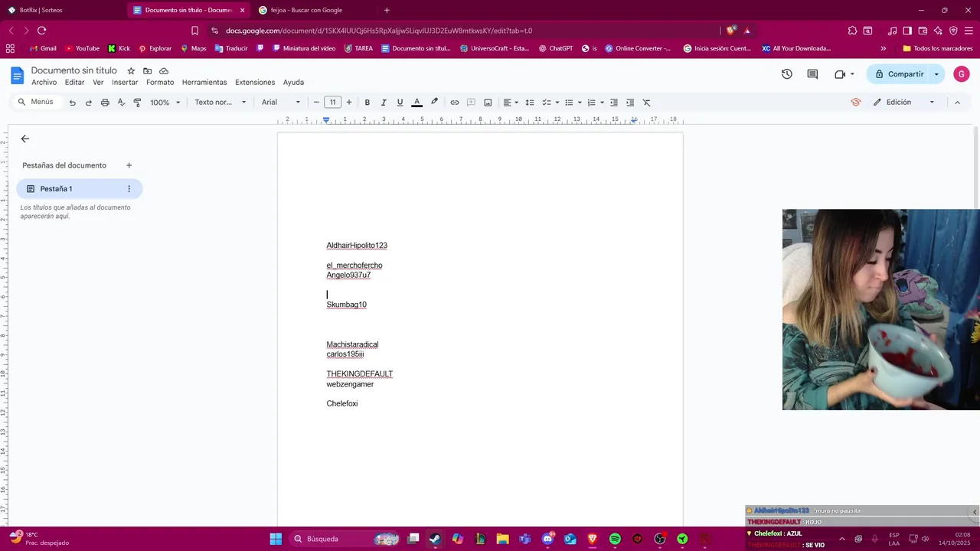Screen dimensions: 980x551
Task: Open the version history
Action: pyautogui.click(x=786, y=74)
